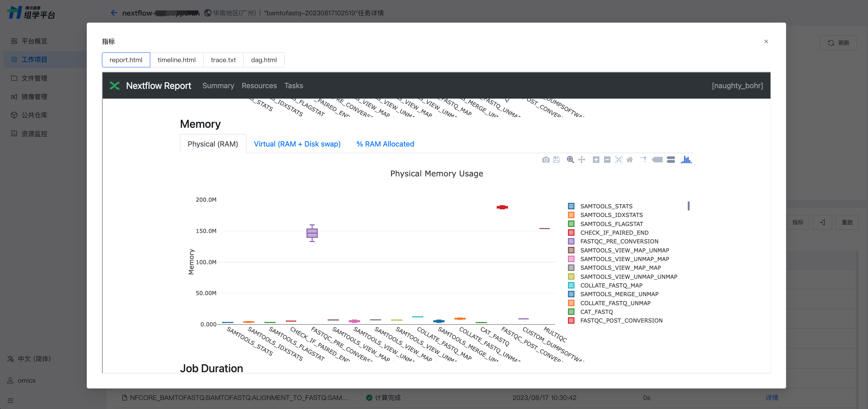Hide FASTQC_PRE_CONVERSION trace in legend
This screenshot has width=868, height=409.
tap(619, 241)
